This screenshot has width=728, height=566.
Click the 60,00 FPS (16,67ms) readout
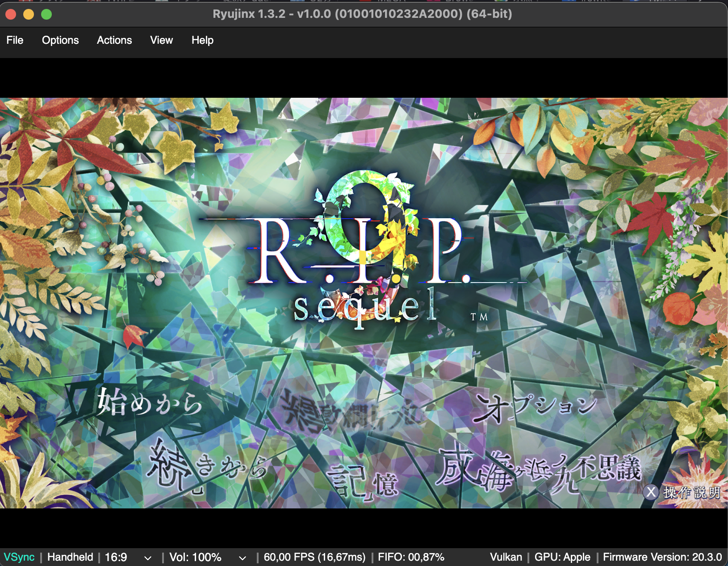tap(314, 557)
